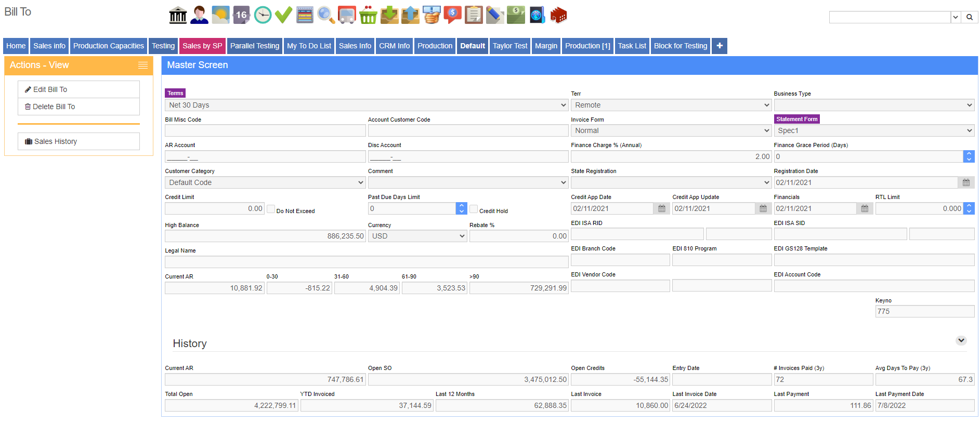Click the Bill Misc Code field

pos(266,130)
